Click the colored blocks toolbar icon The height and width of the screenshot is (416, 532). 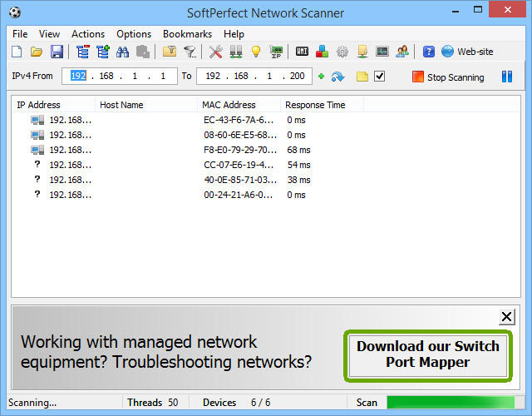pos(322,52)
